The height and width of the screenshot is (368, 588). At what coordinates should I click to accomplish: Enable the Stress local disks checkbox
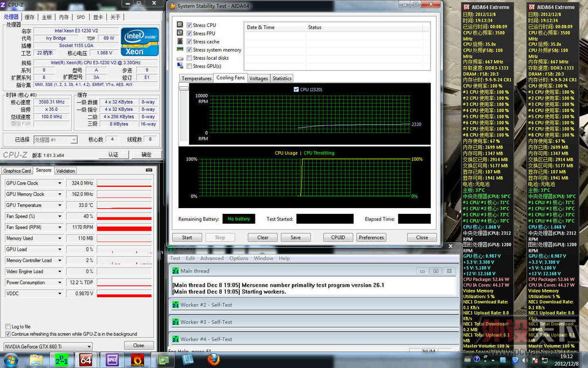[189, 58]
